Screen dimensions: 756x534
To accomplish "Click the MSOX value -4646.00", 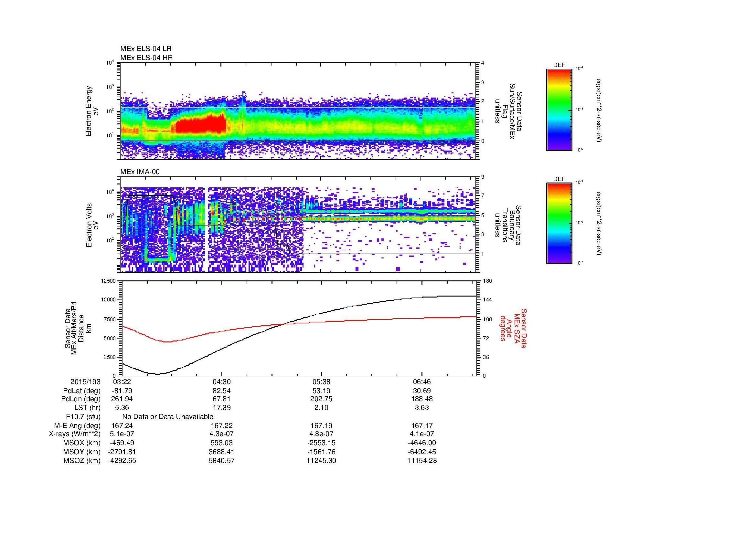I will tap(422, 443).
